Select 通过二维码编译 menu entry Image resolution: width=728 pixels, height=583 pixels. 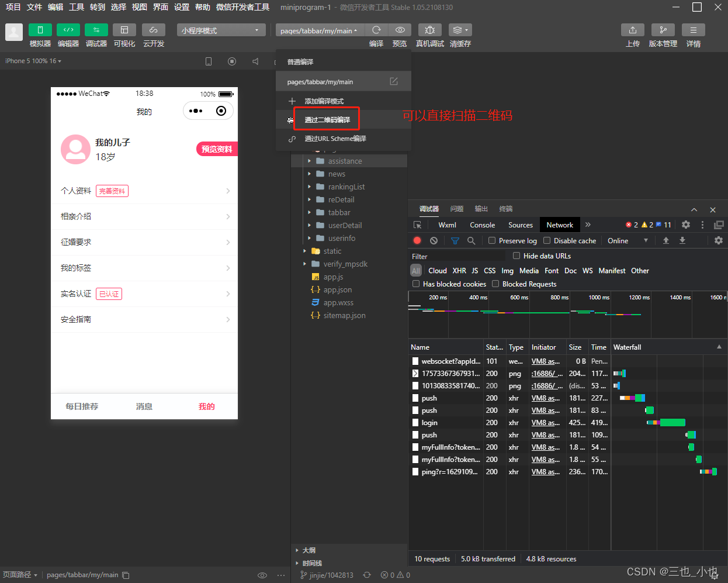click(x=327, y=119)
